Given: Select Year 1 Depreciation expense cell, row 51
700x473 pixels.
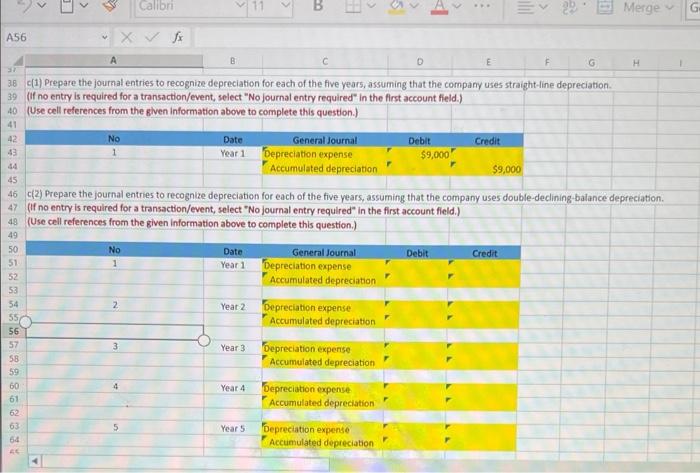Looking at the screenshot, I should [324, 266].
